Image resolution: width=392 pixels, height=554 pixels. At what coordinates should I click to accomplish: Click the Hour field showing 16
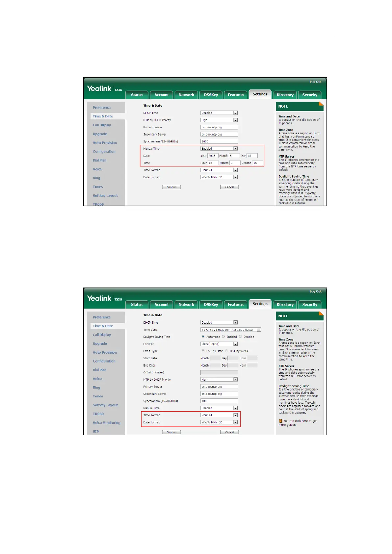point(213,163)
